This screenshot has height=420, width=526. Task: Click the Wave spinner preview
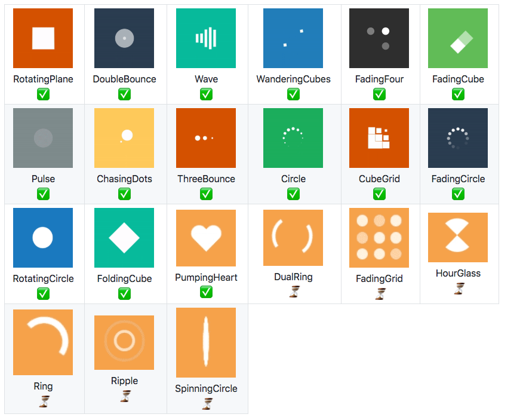(x=206, y=38)
